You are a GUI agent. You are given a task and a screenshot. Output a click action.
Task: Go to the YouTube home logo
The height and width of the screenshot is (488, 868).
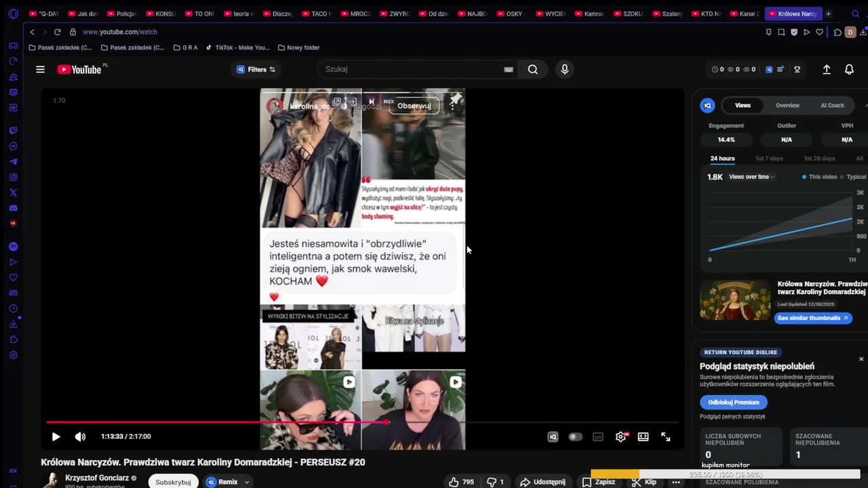coord(79,69)
